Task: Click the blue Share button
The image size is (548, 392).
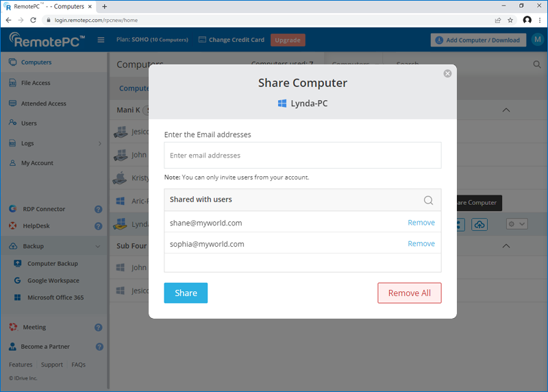Action: click(186, 293)
